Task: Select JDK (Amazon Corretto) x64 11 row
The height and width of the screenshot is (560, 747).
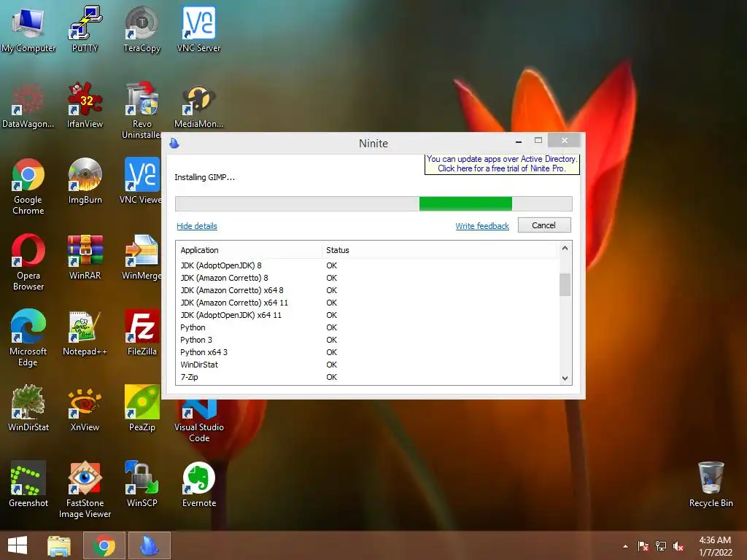Action: [368, 303]
